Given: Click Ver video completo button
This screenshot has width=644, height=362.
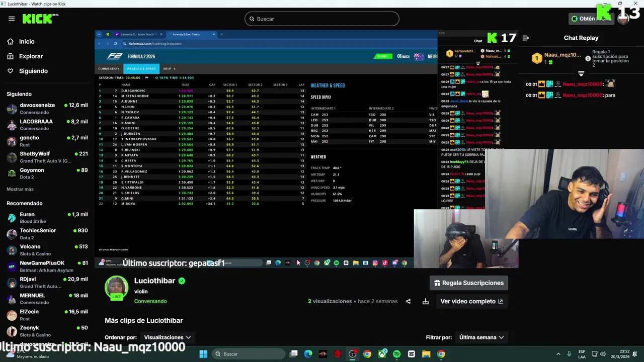Looking at the screenshot, I should coord(471,301).
